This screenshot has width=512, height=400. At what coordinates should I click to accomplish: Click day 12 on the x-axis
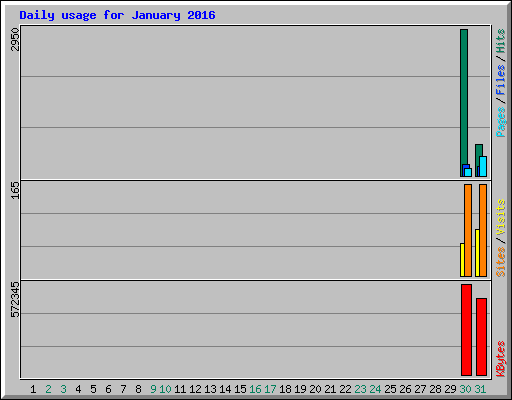195,389
